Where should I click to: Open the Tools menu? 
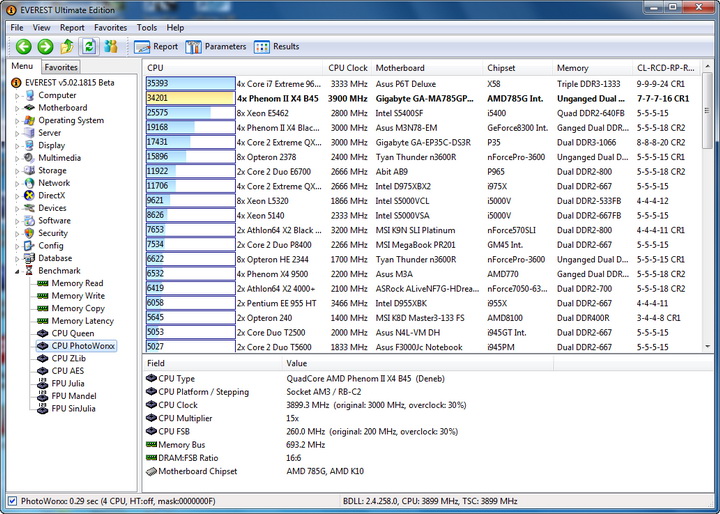click(x=146, y=28)
